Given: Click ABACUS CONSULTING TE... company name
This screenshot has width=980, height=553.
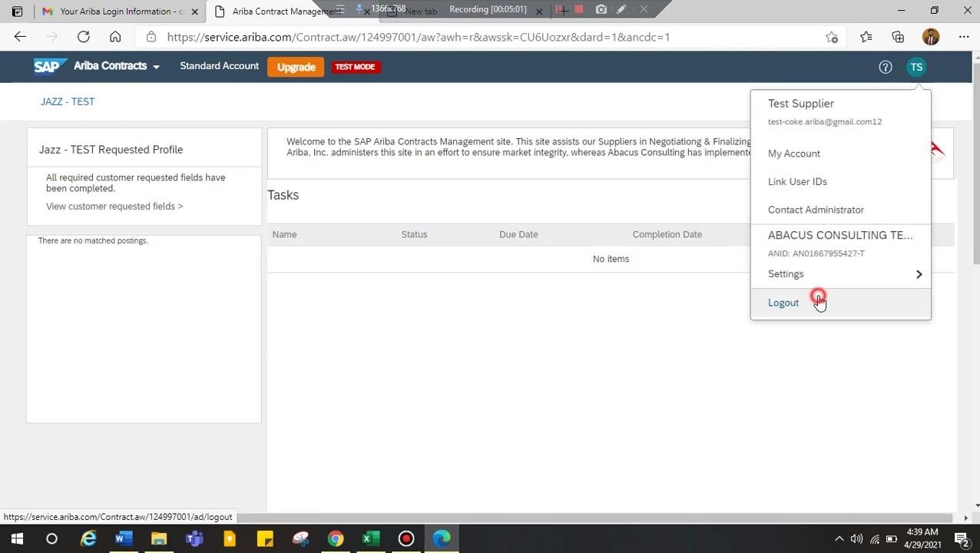Looking at the screenshot, I should [x=840, y=235].
